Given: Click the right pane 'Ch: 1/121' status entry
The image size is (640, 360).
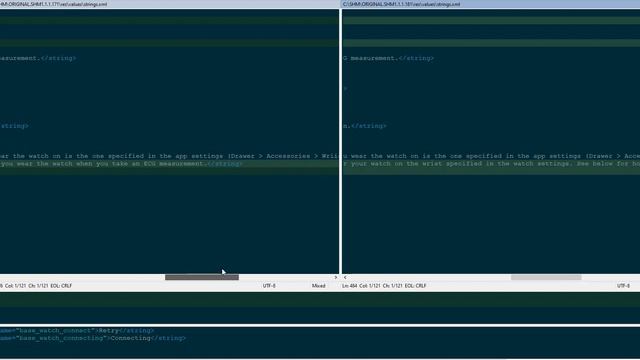Looking at the screenshot, I should (x=392, y=286).
